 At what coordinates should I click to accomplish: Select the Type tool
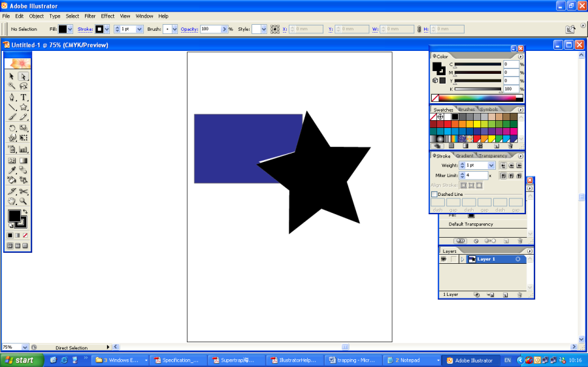pyautogui.click(x=24, y=97)
